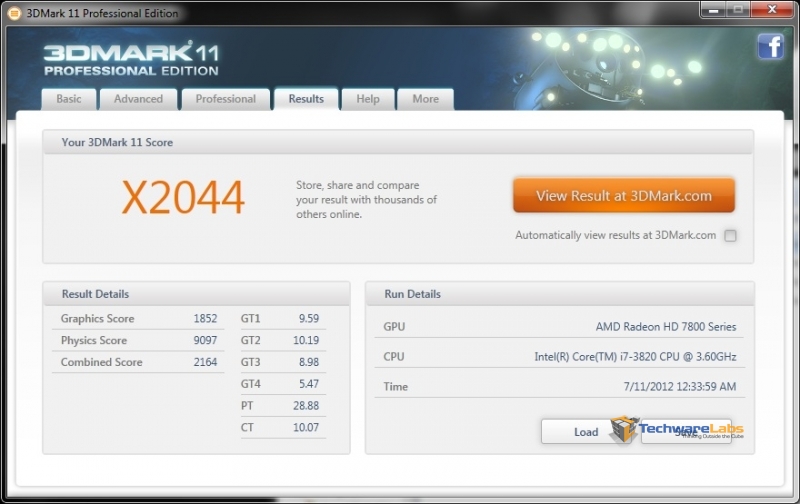The height and width of the screenshot is (504, 800).
Task: Close the 3DMark 11 window
Action: (772, 10)
